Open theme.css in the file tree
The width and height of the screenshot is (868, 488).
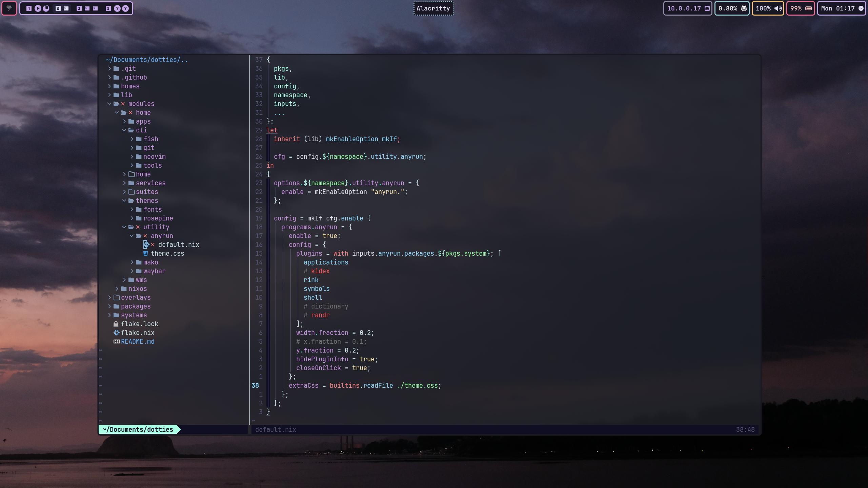167,253
